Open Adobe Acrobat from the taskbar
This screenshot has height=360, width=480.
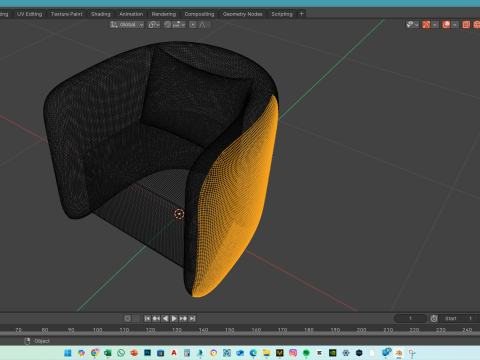point(174,353)
